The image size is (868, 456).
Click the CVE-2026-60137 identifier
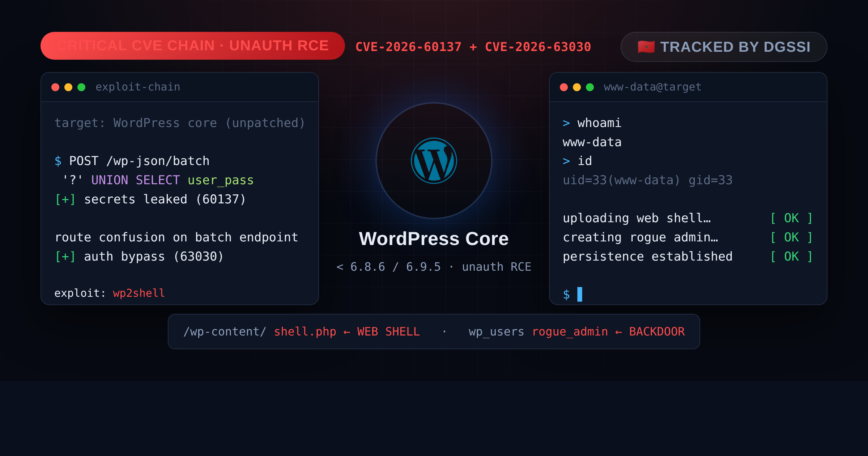point(408,47)
